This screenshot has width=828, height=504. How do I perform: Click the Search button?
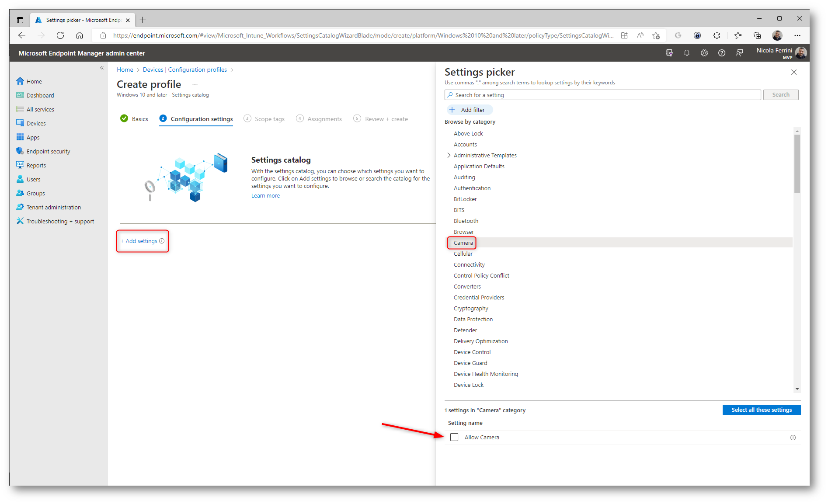(781, 95)
